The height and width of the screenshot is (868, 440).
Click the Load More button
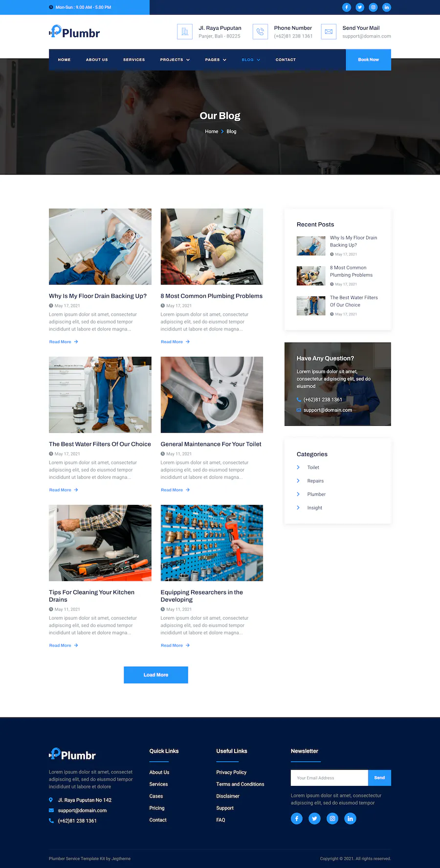(156, 675)
